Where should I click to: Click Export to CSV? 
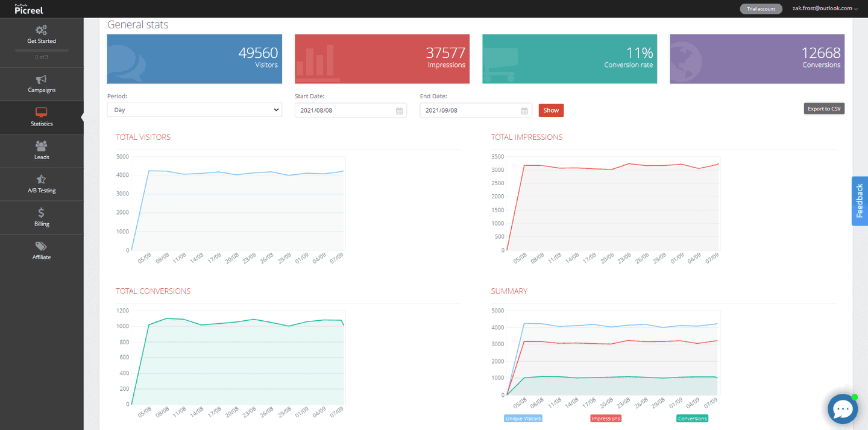(823, 109)
